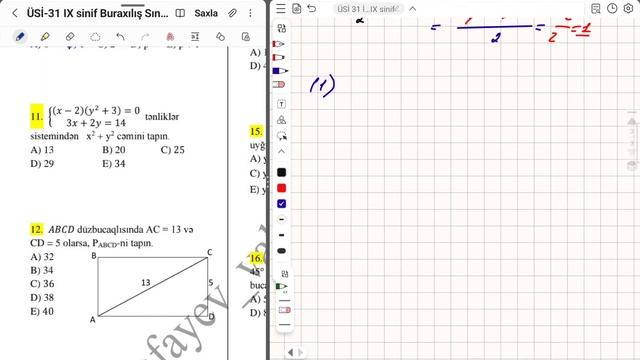Select answer option B) 34 of question 12
This screenshot has height=360, width=640.
point(42,270)
